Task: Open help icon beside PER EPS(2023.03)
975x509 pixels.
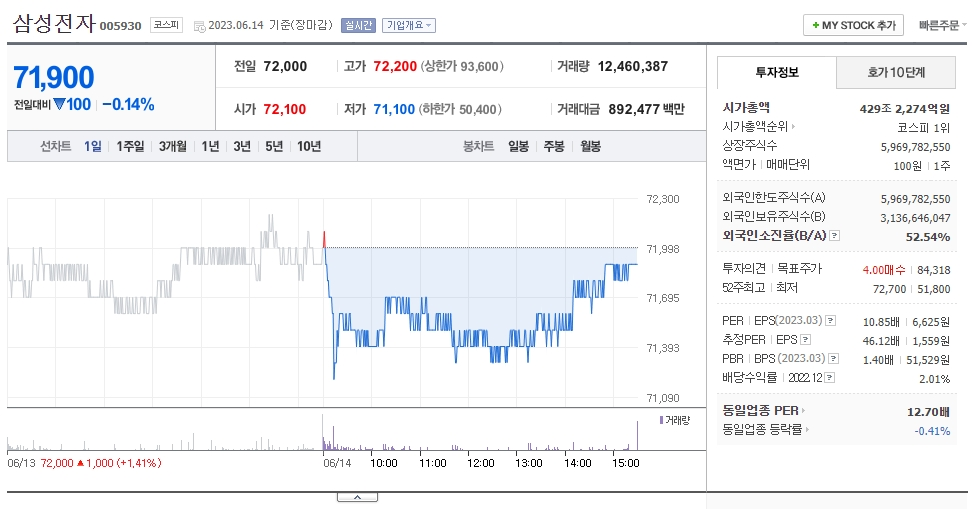Action: tap(831, 321)
